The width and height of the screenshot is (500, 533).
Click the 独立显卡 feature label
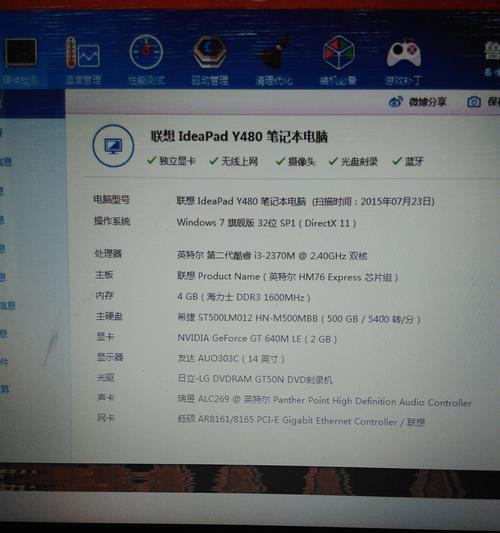click(177, 161)
